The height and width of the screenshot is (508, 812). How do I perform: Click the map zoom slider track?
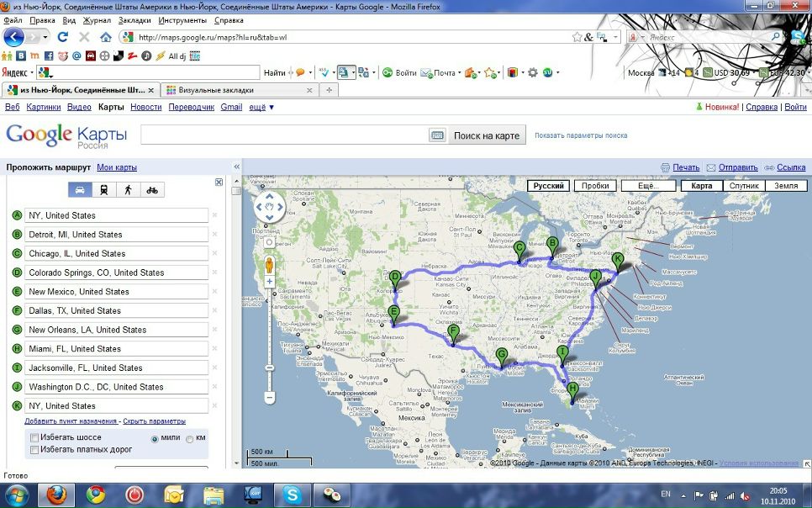tap(270, 336)
